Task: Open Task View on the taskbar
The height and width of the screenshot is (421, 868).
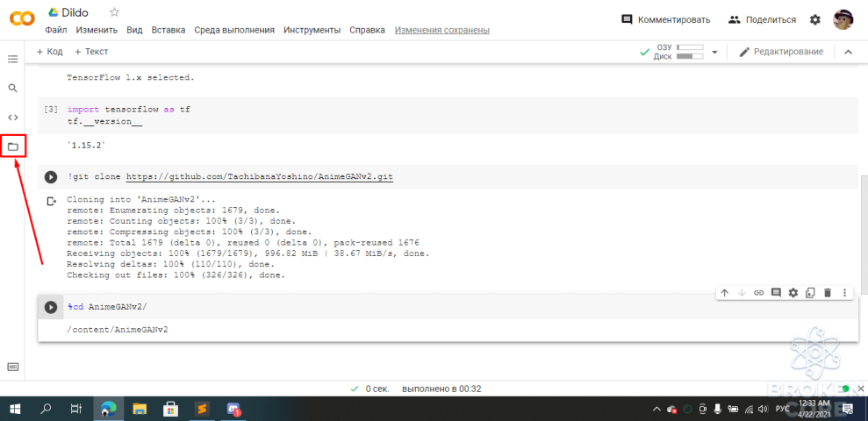Action: pyautogui.click(x=77, y=409)
